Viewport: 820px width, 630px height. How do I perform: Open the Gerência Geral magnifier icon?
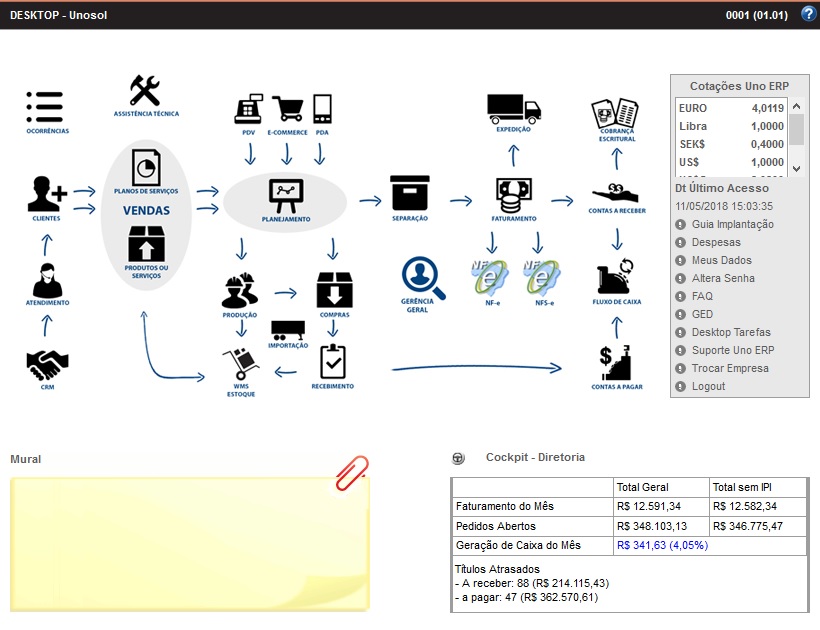tap(423, 278)
